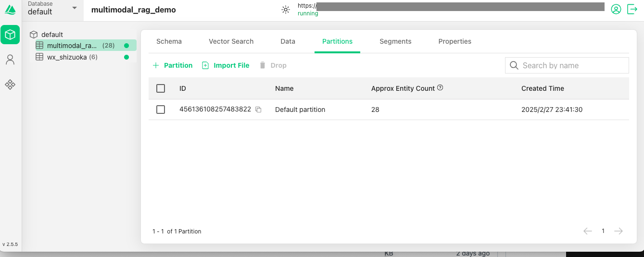
Task: Check the Default partition row checkbox
Action: [161, 110]
